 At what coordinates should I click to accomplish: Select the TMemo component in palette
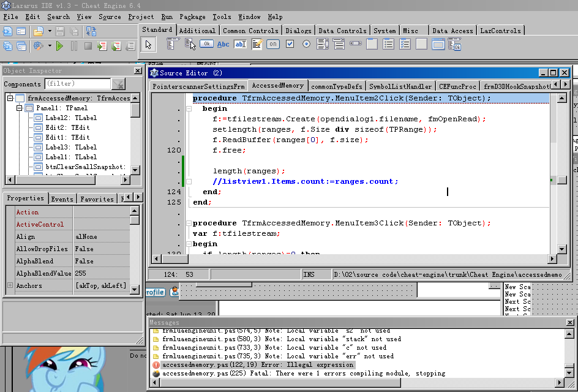pos(257,44)
